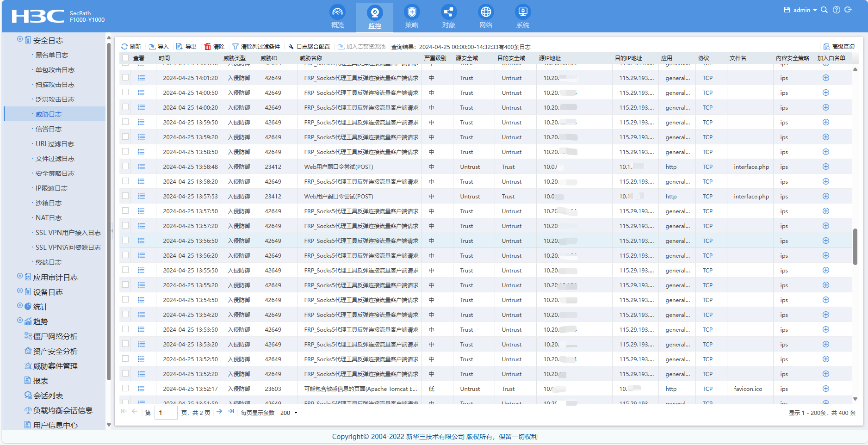View details icon for 2024-04-25 13:55:50 row
Screen dimensions: 868x445
point(141,270)
